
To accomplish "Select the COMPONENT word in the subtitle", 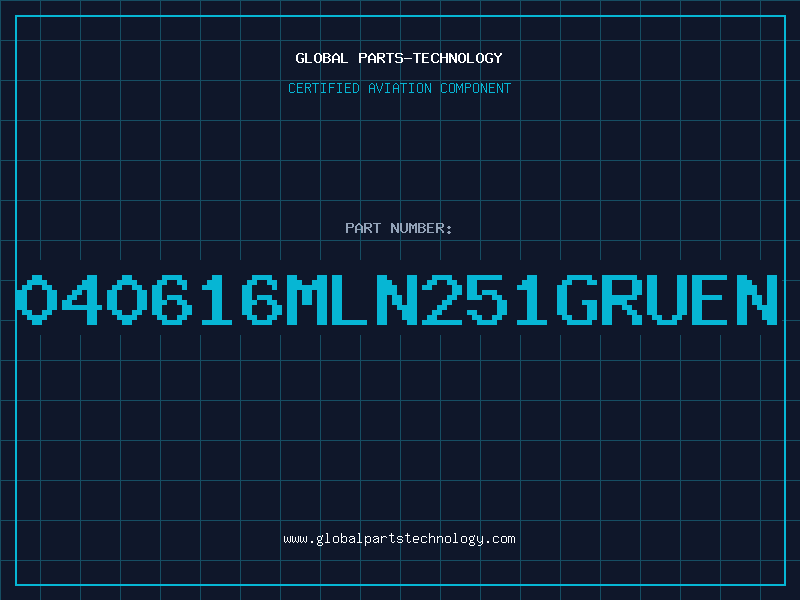I will (476, 88).
